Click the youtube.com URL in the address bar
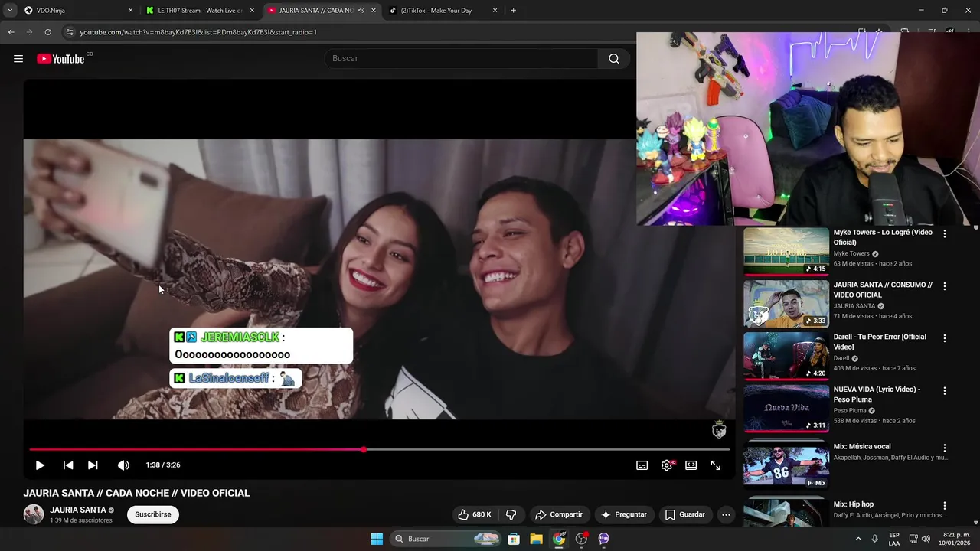Viewport: 980px width, 551px height. click(198, 32)
